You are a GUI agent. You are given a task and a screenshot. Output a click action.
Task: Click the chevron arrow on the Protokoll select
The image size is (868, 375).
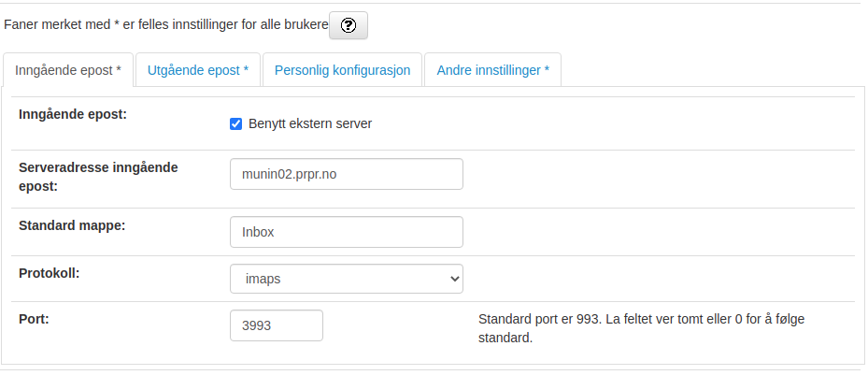click(x=454, y=278)
